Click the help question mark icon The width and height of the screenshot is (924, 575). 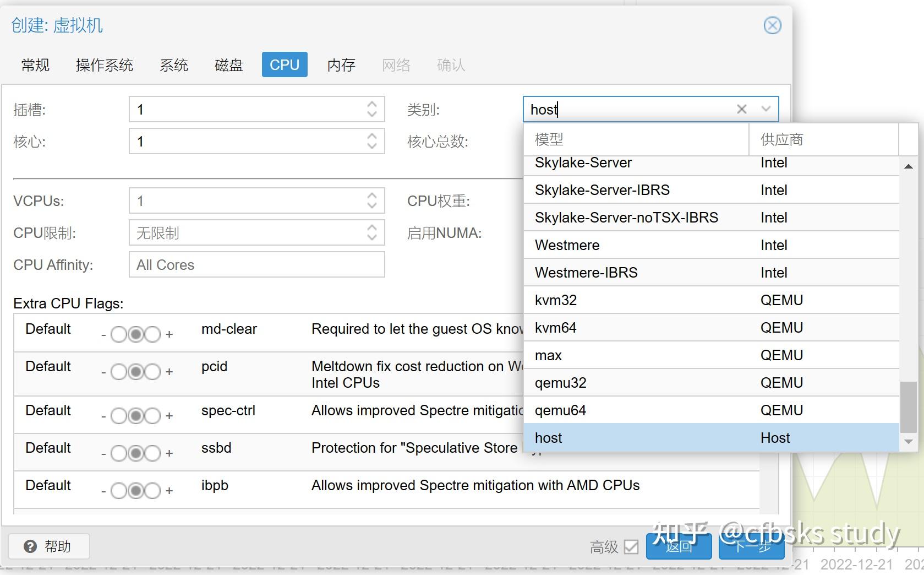(x=30, y=546)
